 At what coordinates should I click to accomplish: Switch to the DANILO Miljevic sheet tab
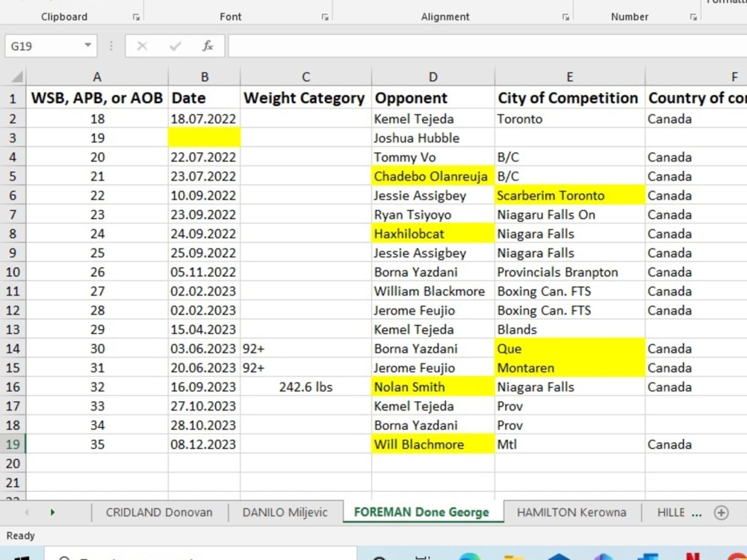[x=284, y=512]
